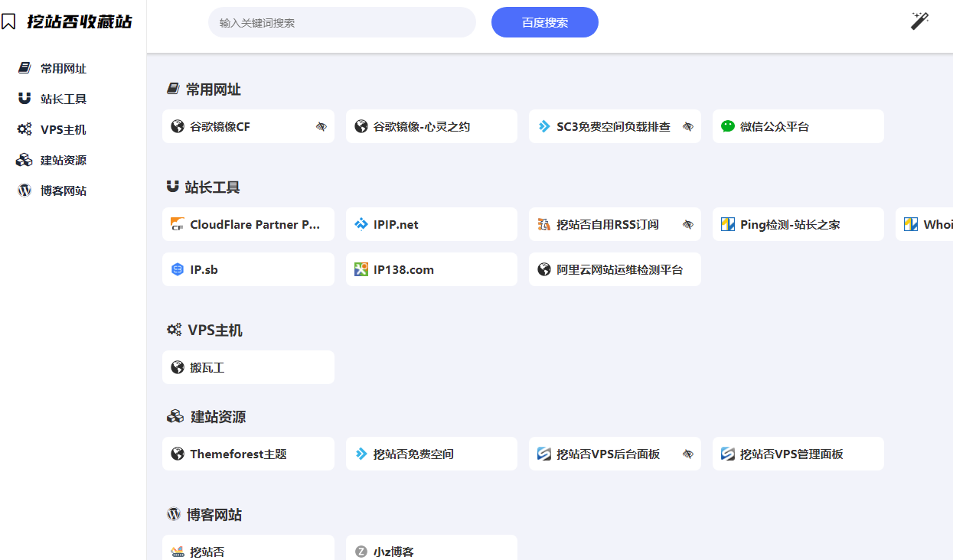Click the S icon on 挖站否VPS管理面板 card
The height and width of the screenshot is (560, 953).
point(728,454)
